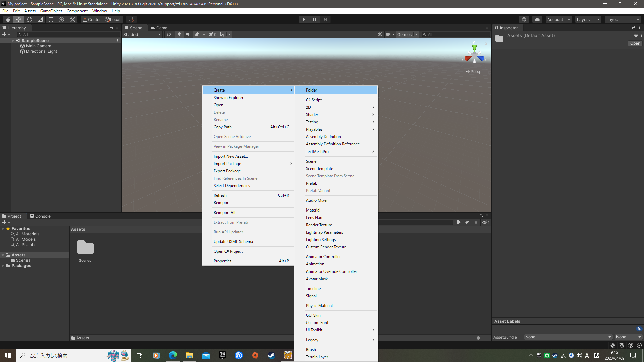
Task: Open the Collab services icon
Action: pos(524,19)
